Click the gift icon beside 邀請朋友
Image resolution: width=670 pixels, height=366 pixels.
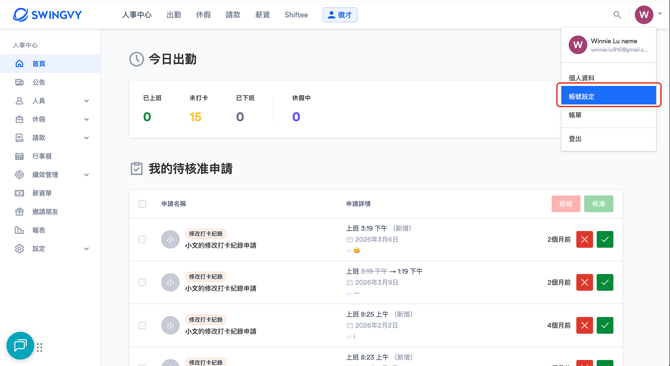click(19, 211)
